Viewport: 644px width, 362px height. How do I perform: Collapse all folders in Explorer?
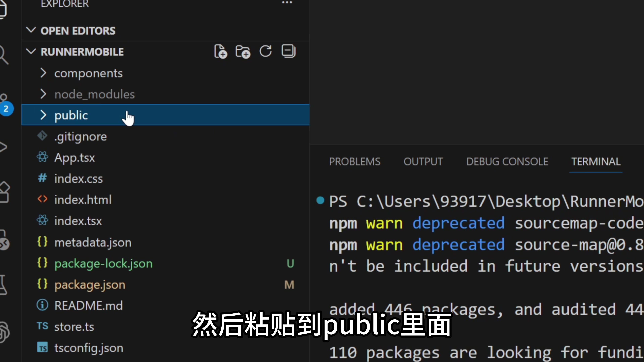pyautogui.click(x=288, y=51)
